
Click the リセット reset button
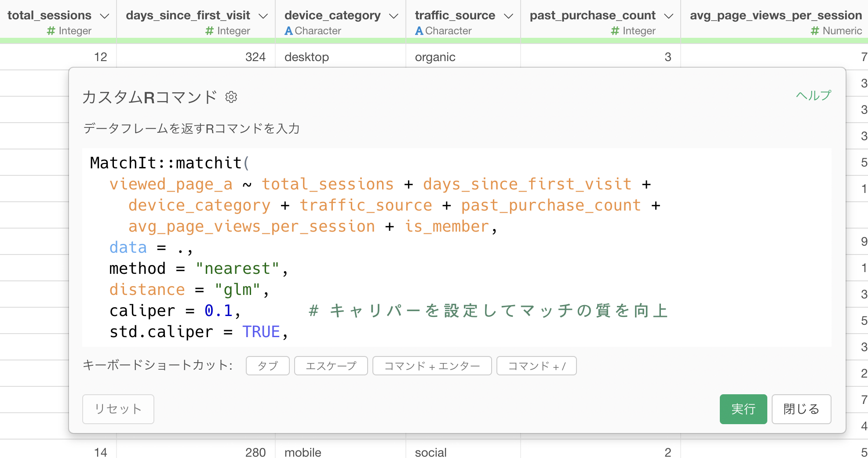coord(118,409)
